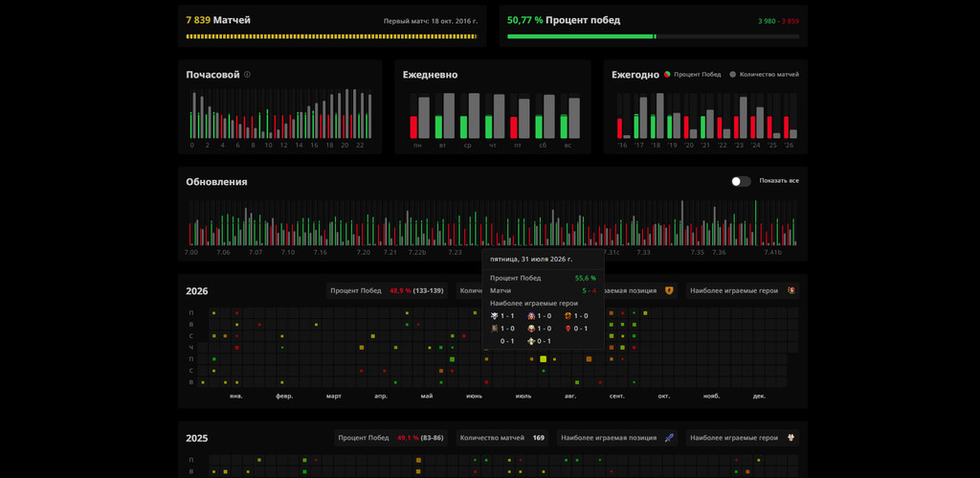980x478 pixels.
Task: Pick the red hero icon showing 0 - 1
Action: point(568,329)
